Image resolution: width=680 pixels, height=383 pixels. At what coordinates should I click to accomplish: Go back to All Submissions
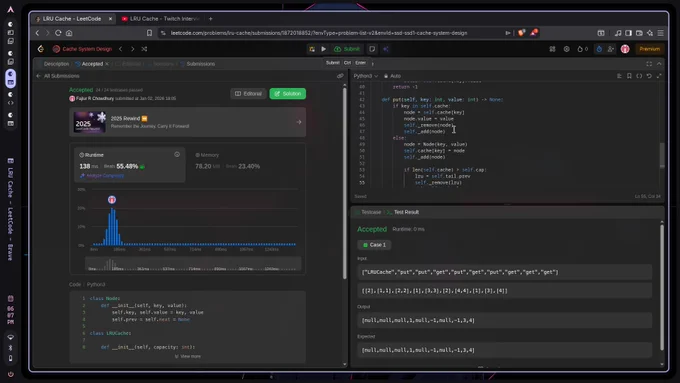pos(58,76)
